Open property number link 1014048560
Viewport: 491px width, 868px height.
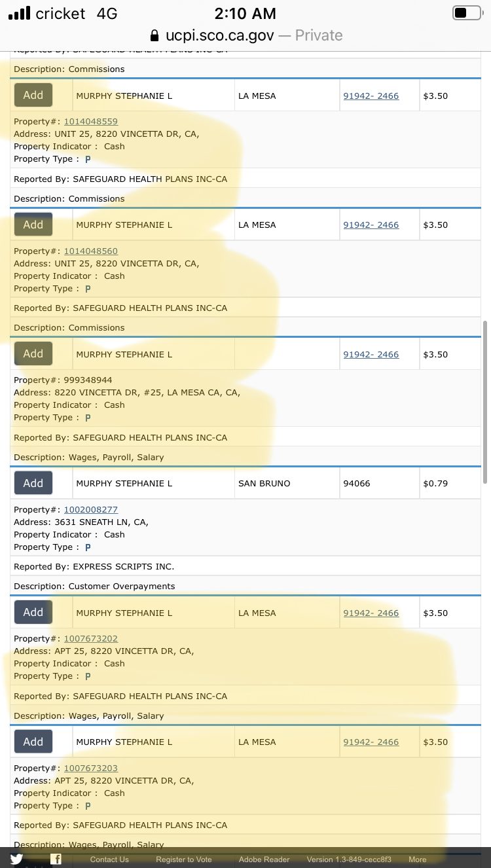click(91, 251)
